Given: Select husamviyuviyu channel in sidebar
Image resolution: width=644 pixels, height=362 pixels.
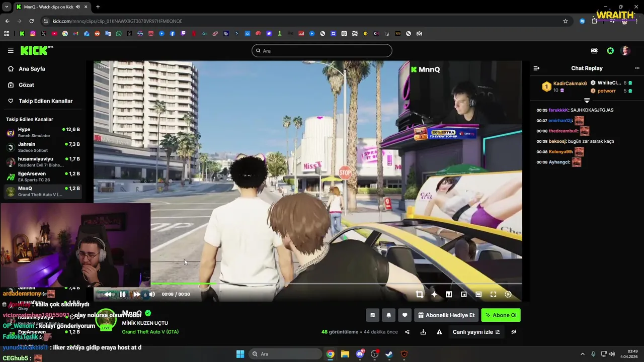Looking at the screenshot, I should tap(43, 162).
